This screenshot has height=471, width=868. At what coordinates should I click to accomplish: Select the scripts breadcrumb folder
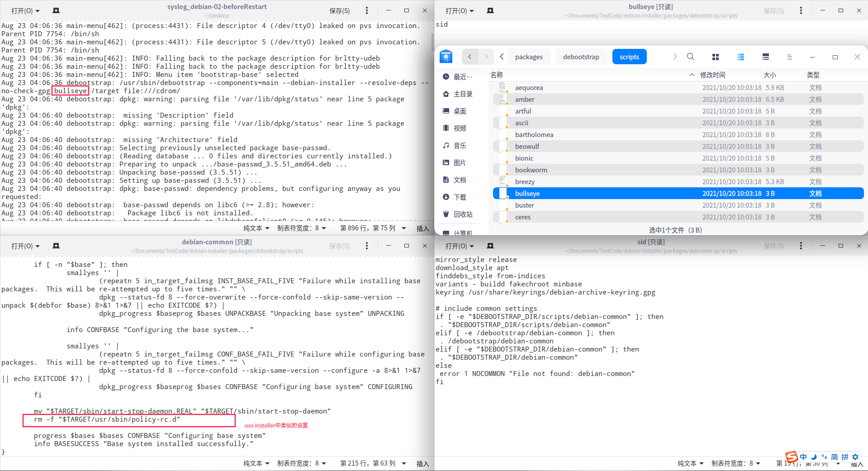629,57
